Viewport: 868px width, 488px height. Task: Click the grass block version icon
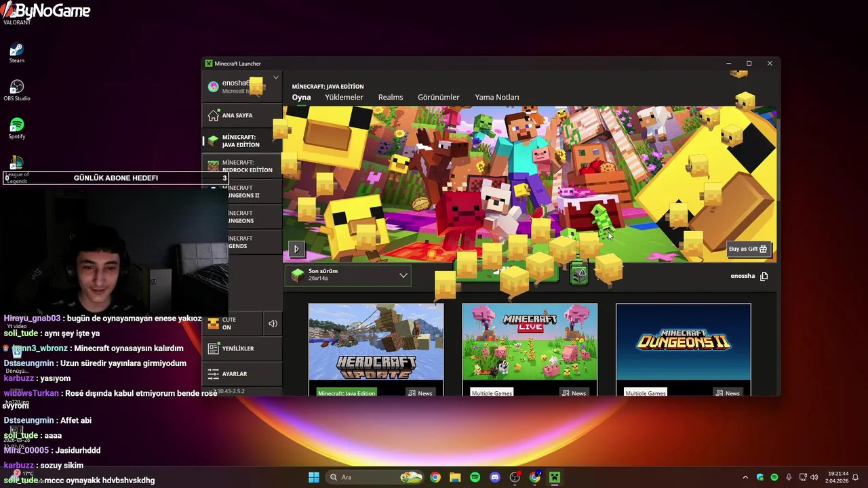pos(297,275)
